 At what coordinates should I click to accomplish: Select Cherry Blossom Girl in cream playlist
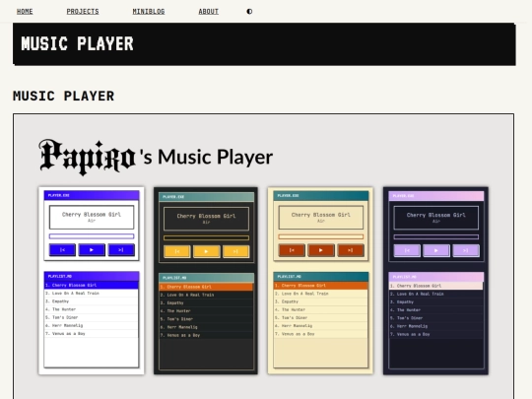coord(321,286)
